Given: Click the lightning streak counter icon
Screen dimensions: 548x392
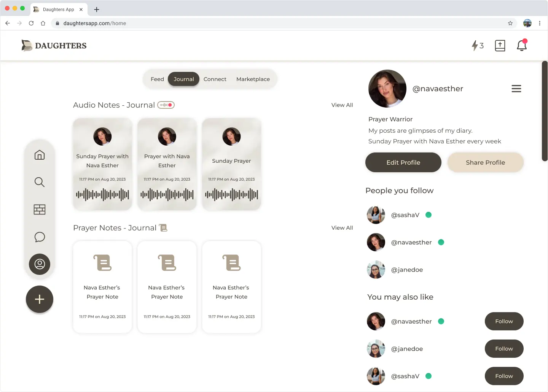Looking at the screenshot, I should [477, 46].
